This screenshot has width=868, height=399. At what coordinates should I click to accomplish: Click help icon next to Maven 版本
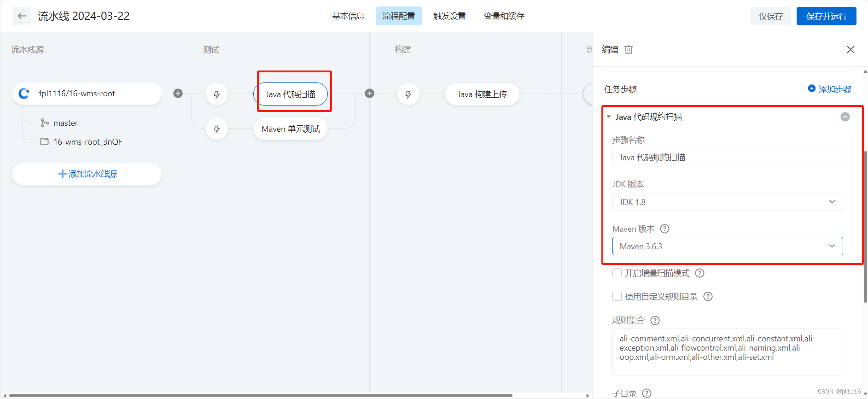coord(664,229)
